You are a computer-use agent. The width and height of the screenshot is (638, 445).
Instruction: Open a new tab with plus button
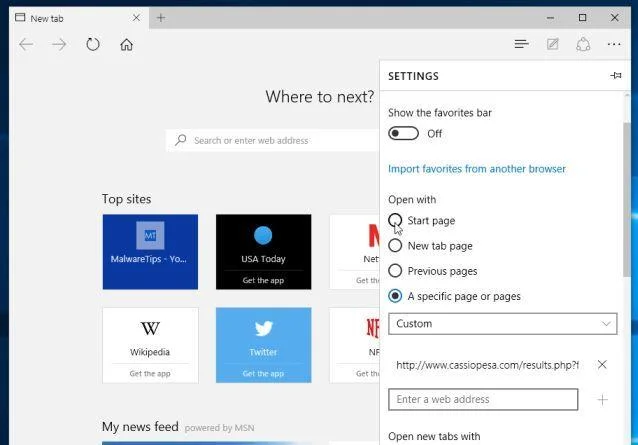(x=161, y=18)
